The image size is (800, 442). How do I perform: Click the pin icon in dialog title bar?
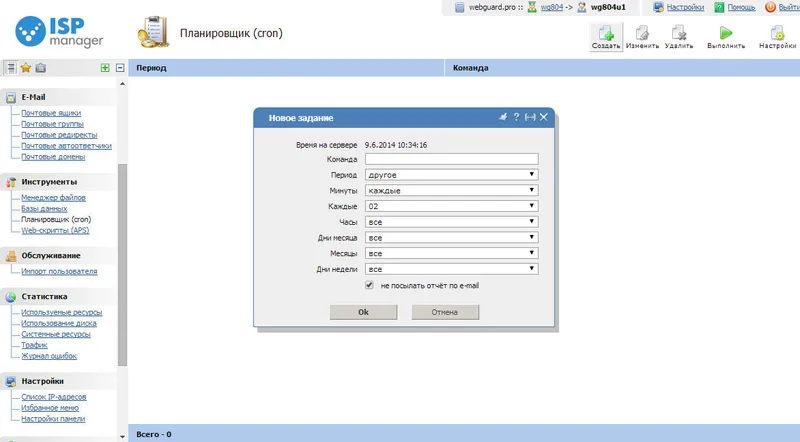[x=503, y=117]
